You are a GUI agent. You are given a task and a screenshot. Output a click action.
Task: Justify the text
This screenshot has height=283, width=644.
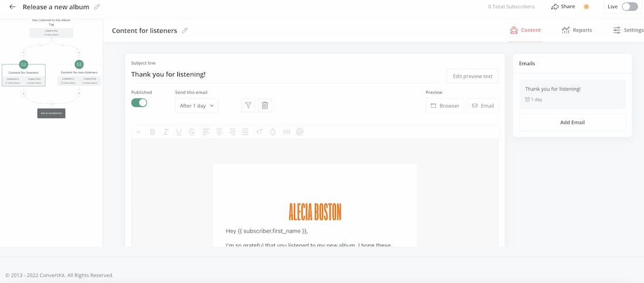click(245, 132)
